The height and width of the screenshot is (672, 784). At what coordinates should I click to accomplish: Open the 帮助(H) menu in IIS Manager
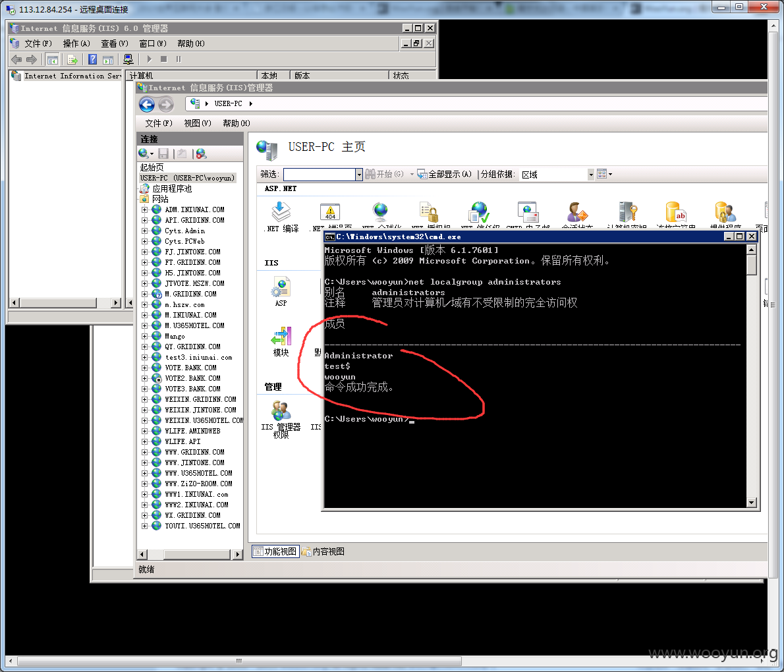click(x=237, y=123)
